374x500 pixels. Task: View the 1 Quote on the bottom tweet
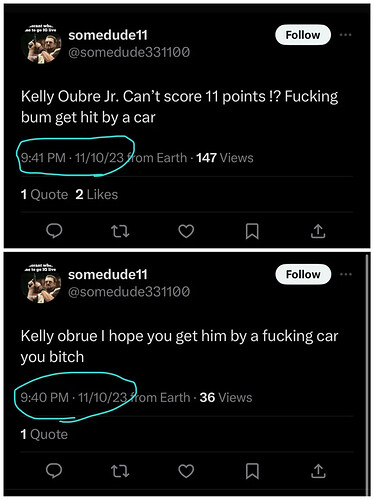44,434
